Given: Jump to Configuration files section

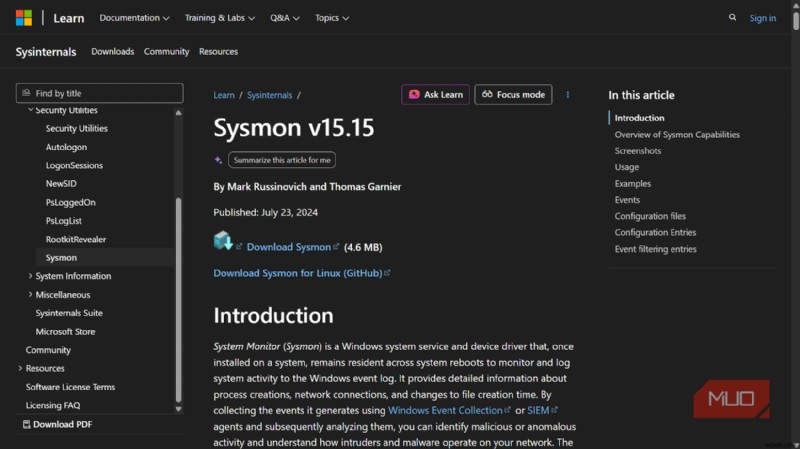Looking at the screenshot, I should click(650, 216).
